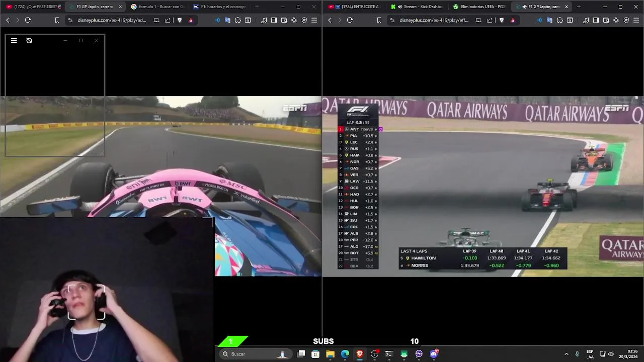Open Brave Shields in the left window
The width and height of the screenshot is (644, 362).
point(180,20)
